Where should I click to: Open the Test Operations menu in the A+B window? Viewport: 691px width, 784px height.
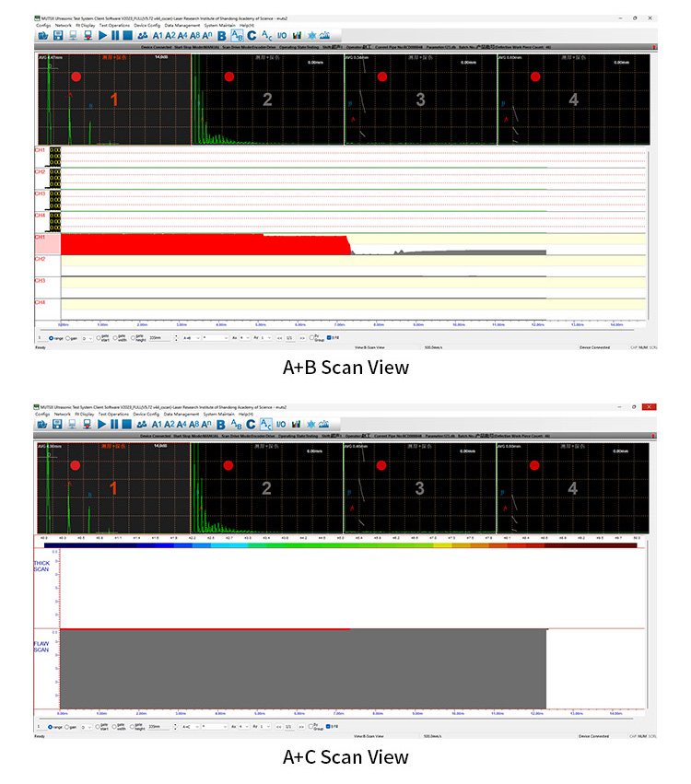point(114,26)
